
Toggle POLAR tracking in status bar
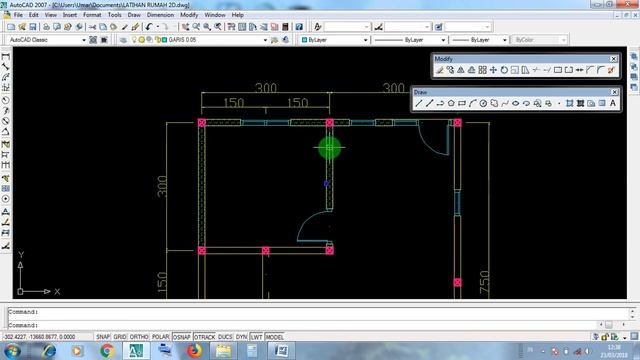pos(160,337)
